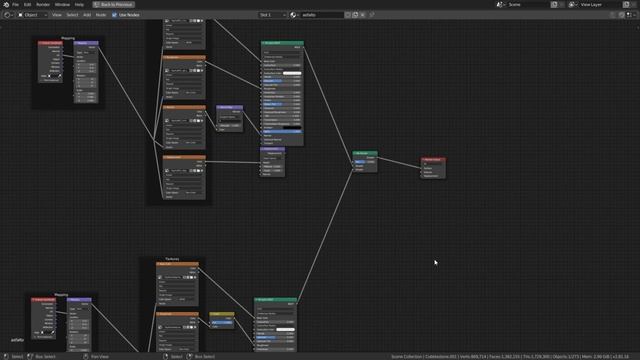640x360 pixels.
Task: Click the status bar Pan View mouse icon
Action: (85, 356)
